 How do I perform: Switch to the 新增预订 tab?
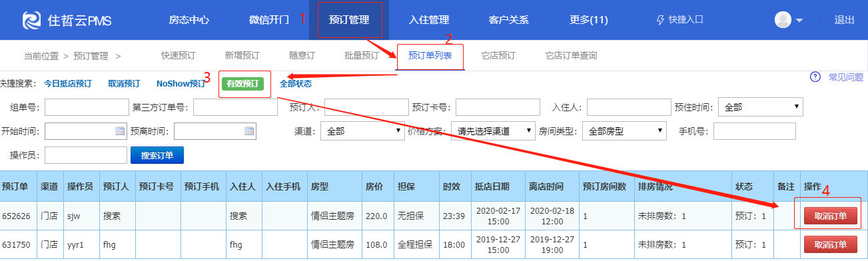[x=242, y=56]
